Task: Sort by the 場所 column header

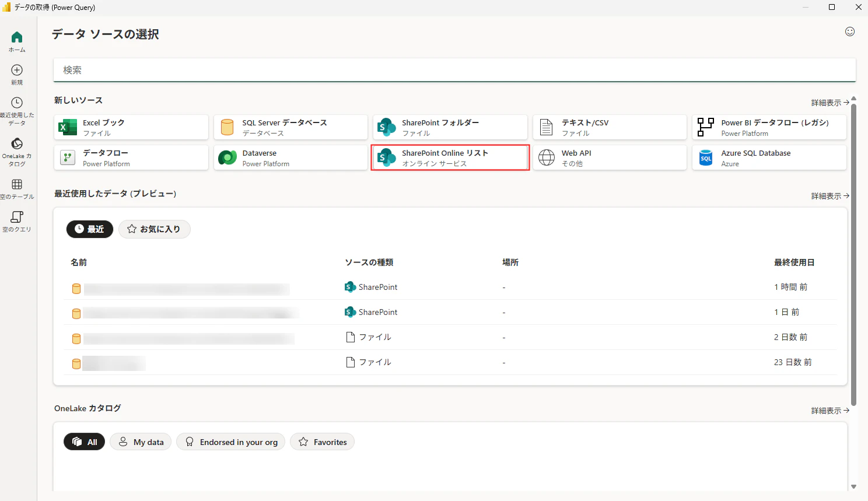Action: [510, 262]
